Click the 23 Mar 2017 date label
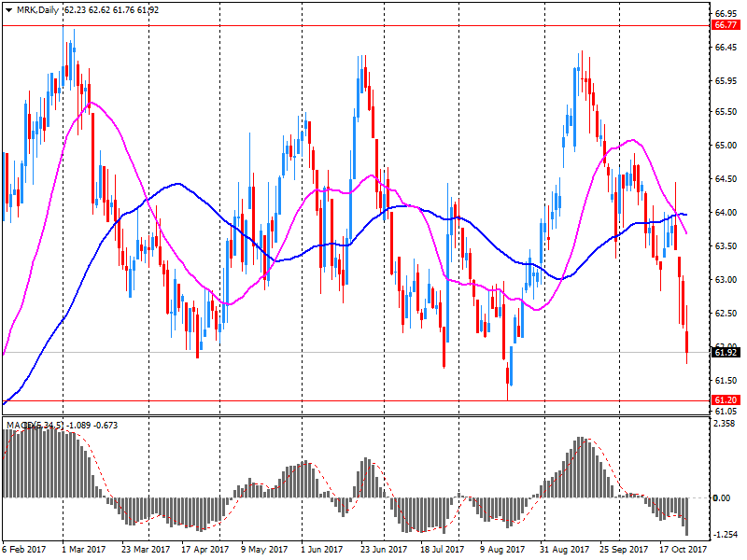747x560 pixels. click(146, 550)
